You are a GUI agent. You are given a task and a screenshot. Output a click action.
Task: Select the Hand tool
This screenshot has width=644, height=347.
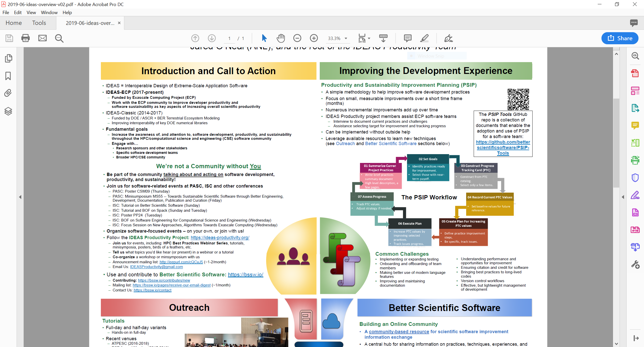(281, 38)
